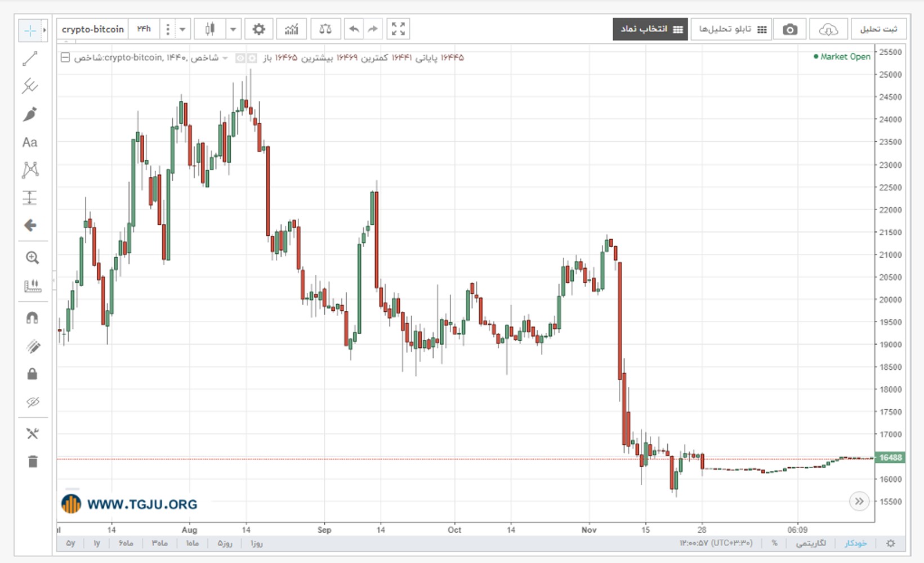924x563 pixels.
Task: Open chart properties gear in top toolbar
Action: coord(259,29)
